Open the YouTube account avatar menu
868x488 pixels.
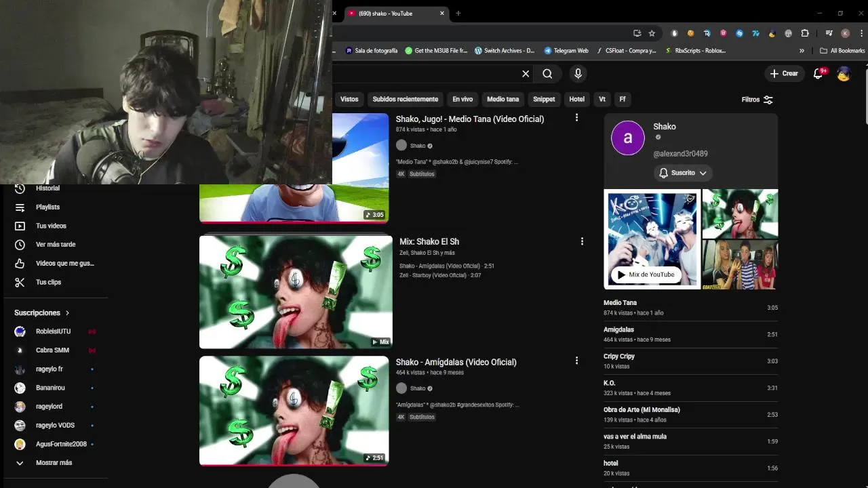844,74
